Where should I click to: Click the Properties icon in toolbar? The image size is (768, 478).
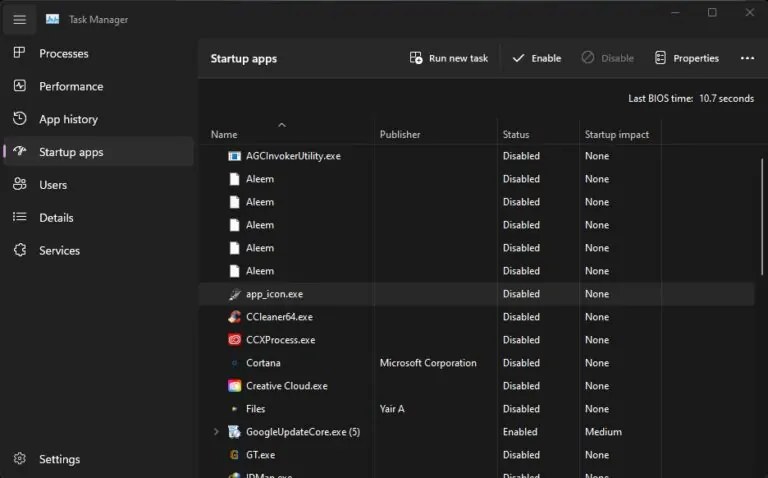[x=660, y=58]
